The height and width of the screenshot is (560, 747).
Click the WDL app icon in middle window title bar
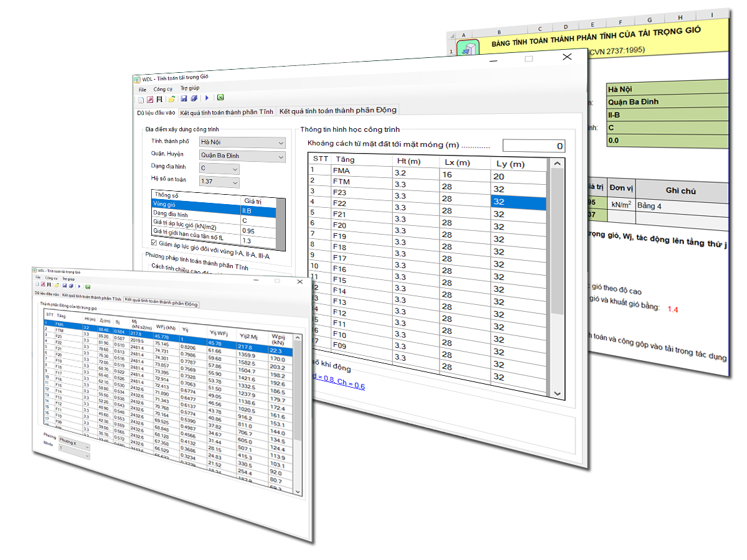tap(138, 79)
